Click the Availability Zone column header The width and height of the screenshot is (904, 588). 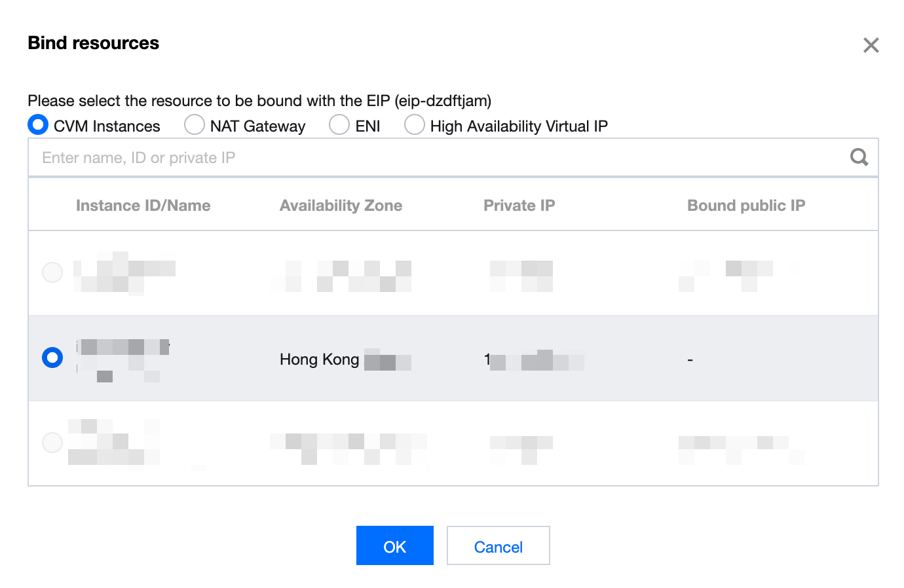[341, 206]
